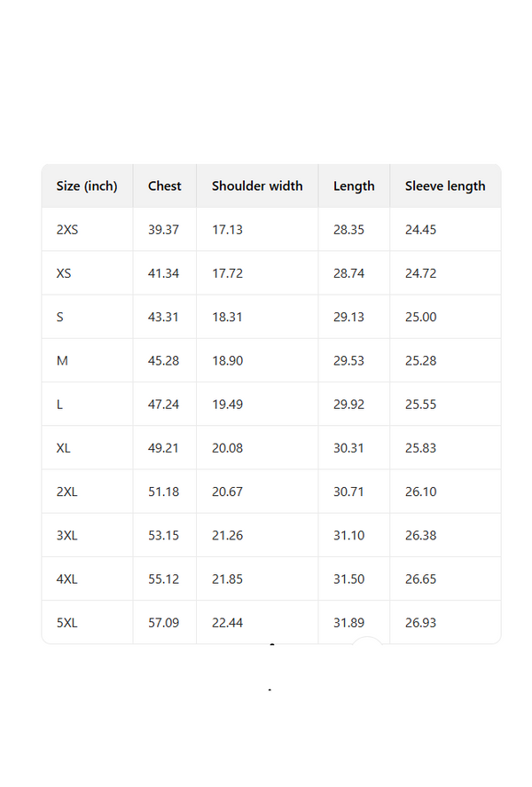Click the sleeve length value 26.10
The image size is (532, 787).
[x=420, y=492]
